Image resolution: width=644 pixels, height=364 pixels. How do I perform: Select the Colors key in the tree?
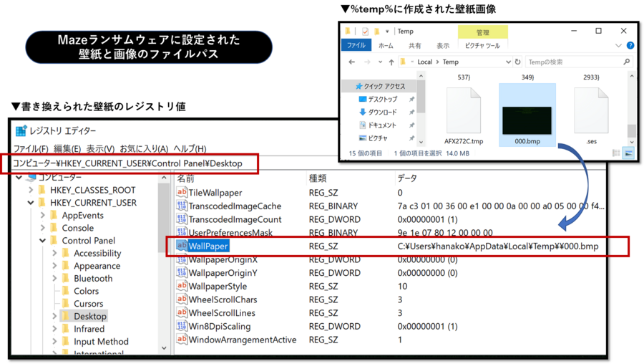pyautogui.click(x=86, y=291)
